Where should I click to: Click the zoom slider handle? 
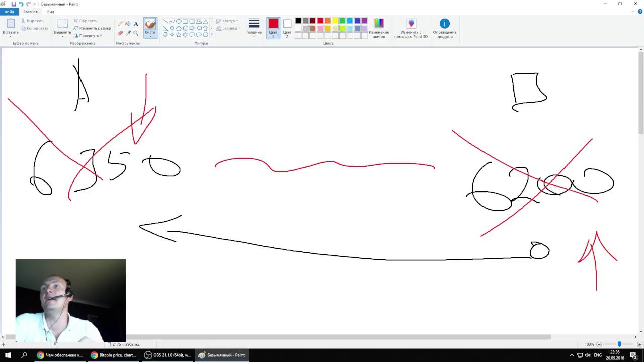tap(619, 344)
